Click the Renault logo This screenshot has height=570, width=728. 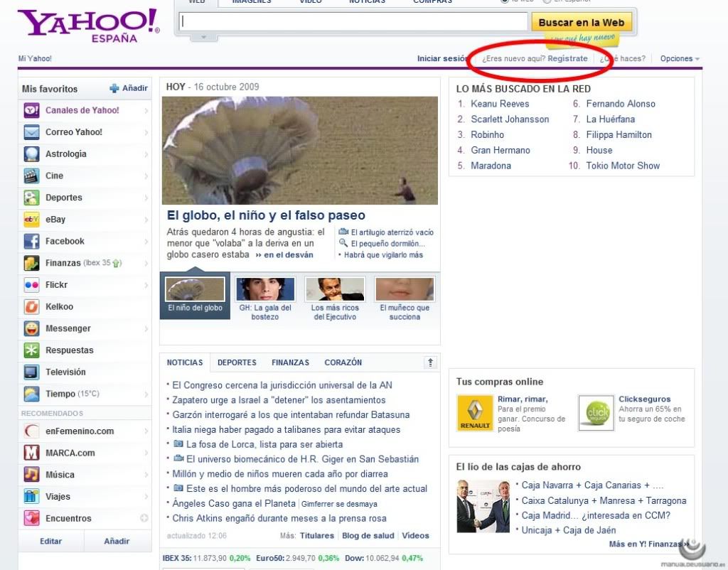475,413
